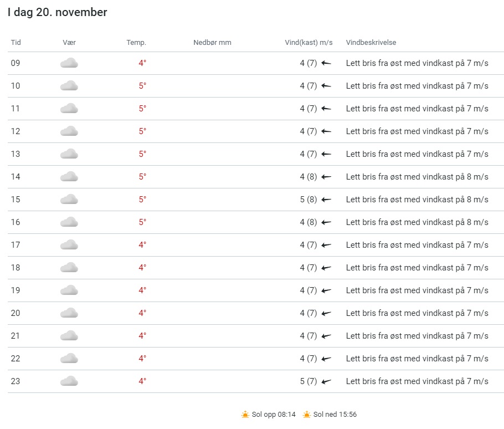Click the cloud icon for hour 09
The width and height of the screenshot is (504, 429).
click(69, 63)
